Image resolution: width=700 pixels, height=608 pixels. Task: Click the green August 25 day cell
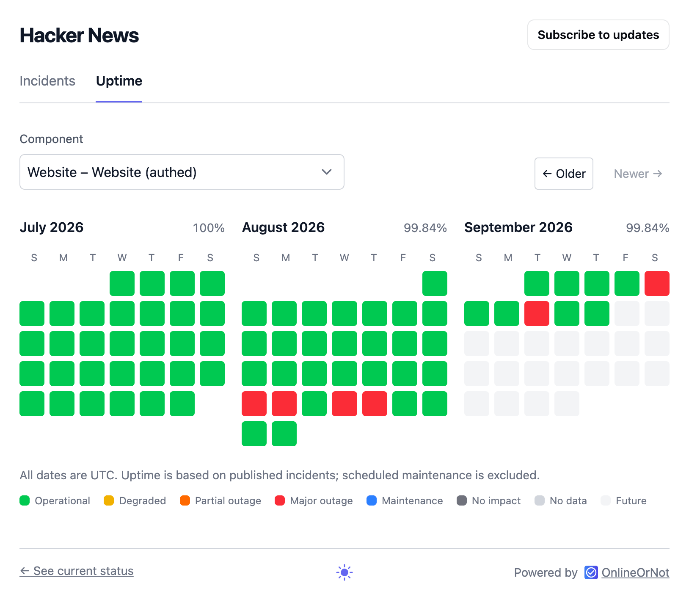pos(314,403)
